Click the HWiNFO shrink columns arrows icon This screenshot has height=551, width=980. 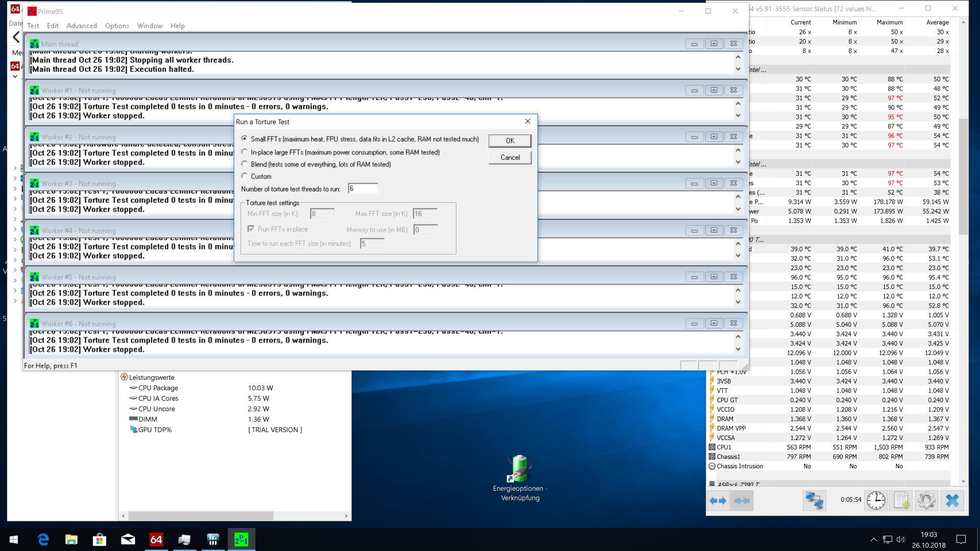coord(742,501)
